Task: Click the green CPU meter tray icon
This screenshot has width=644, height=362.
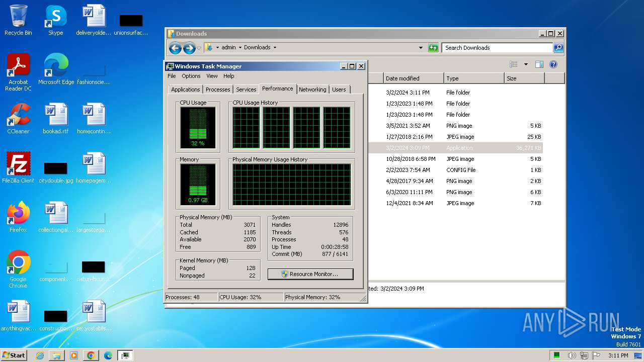Action: (557, 355)
